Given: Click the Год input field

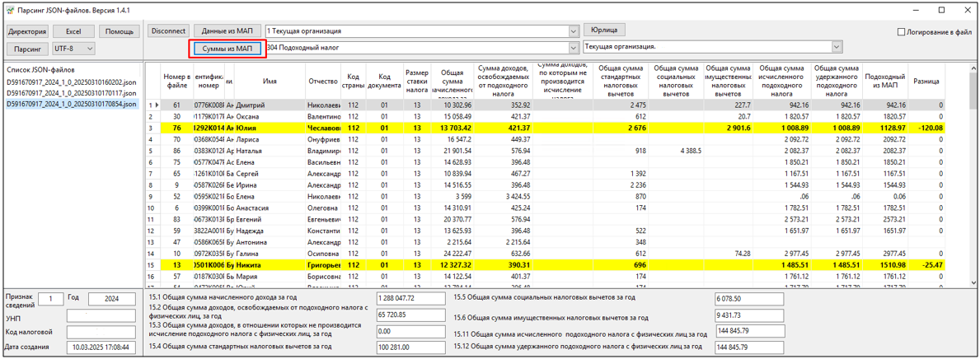Looking at the screenshot, I should tap(111, 299).
